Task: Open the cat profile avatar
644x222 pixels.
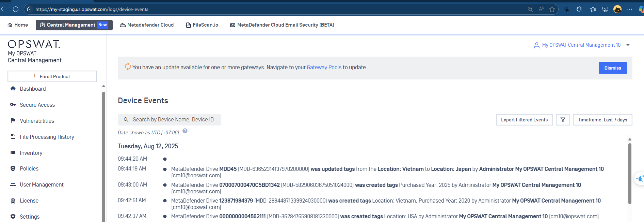Action: click(617, 9)
